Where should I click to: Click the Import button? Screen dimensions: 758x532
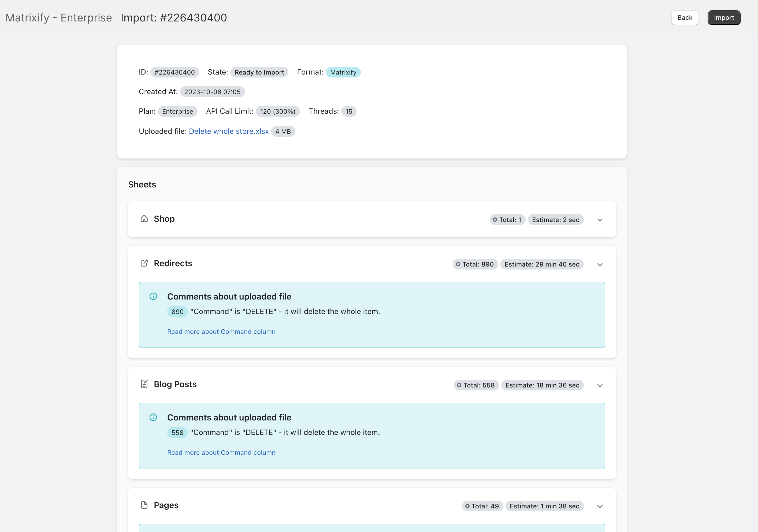(x=724, y=17)
